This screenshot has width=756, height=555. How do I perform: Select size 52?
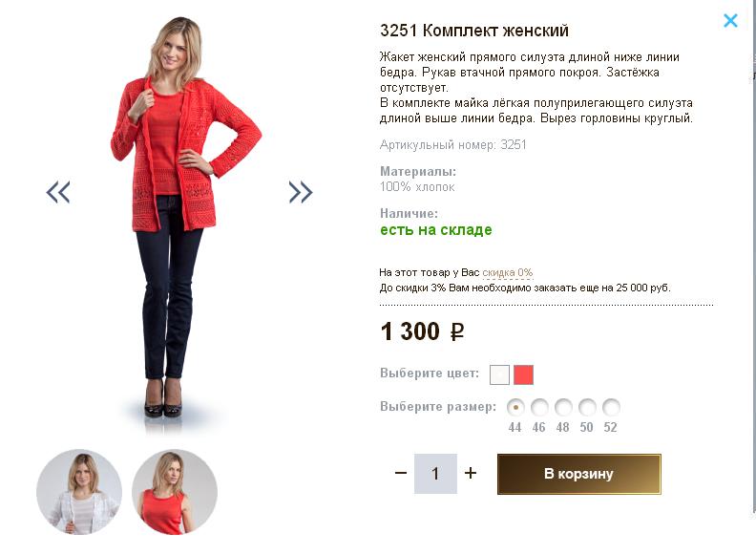click(x=611, y=407)
